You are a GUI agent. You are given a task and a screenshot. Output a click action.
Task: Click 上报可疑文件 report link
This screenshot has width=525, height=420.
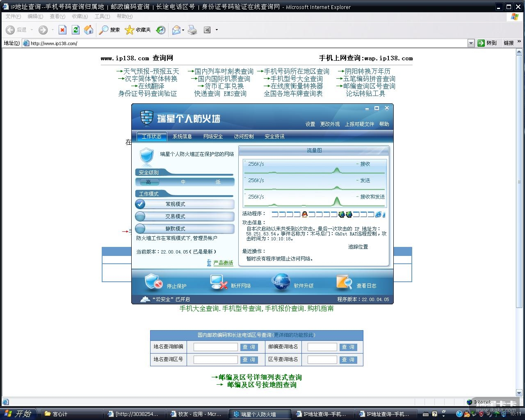point(359,124)
